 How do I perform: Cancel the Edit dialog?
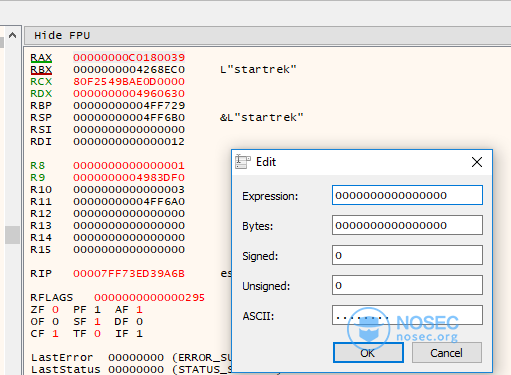(x=447, y=353)
